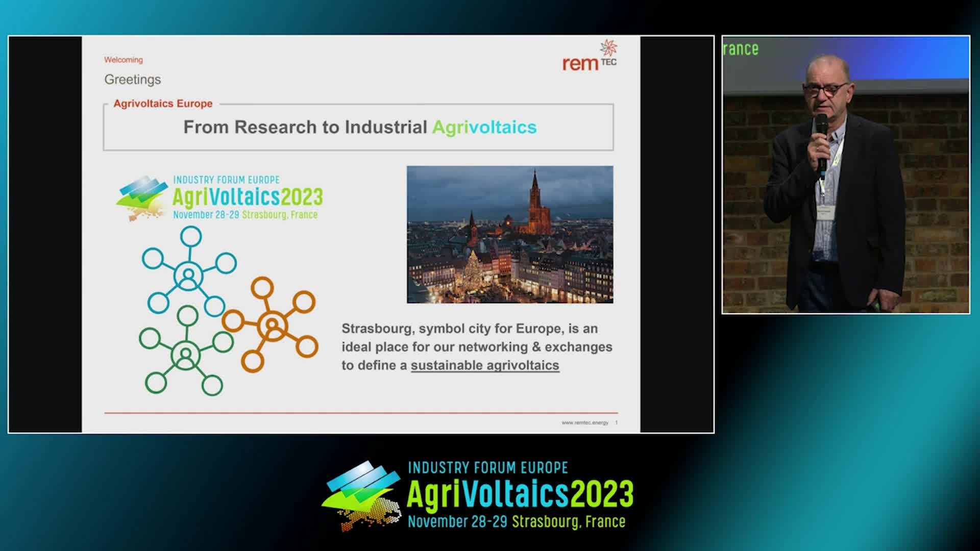
Task: Click 'INDUSTRY FORUM EUROPE' text in the bottom banner
Action: click(488, 468)
